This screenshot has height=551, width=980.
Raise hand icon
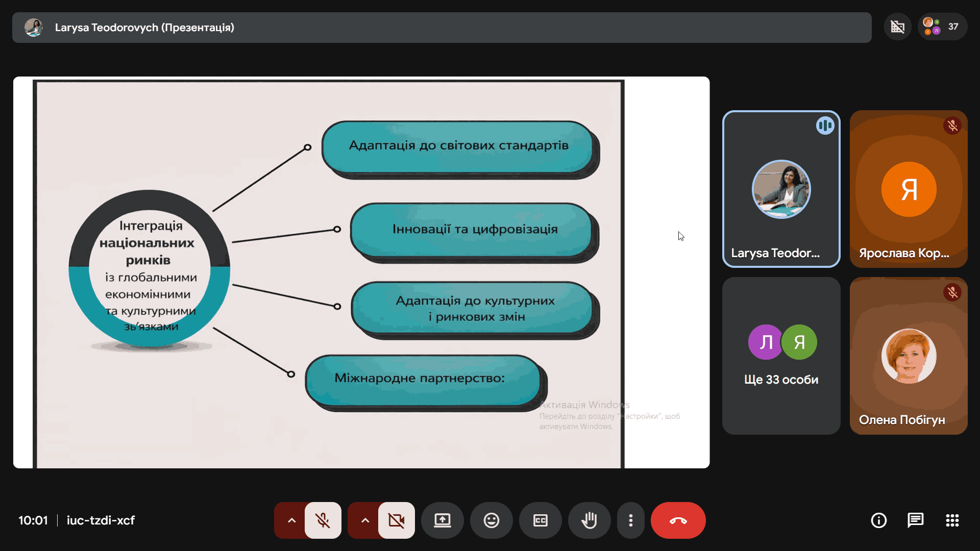tap(589, 520)
